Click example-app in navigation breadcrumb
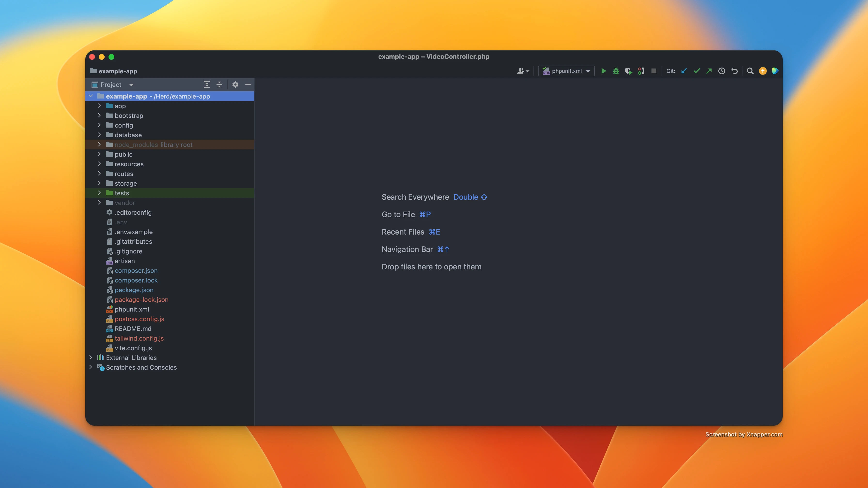868x488 pixels. pos(114,71)
